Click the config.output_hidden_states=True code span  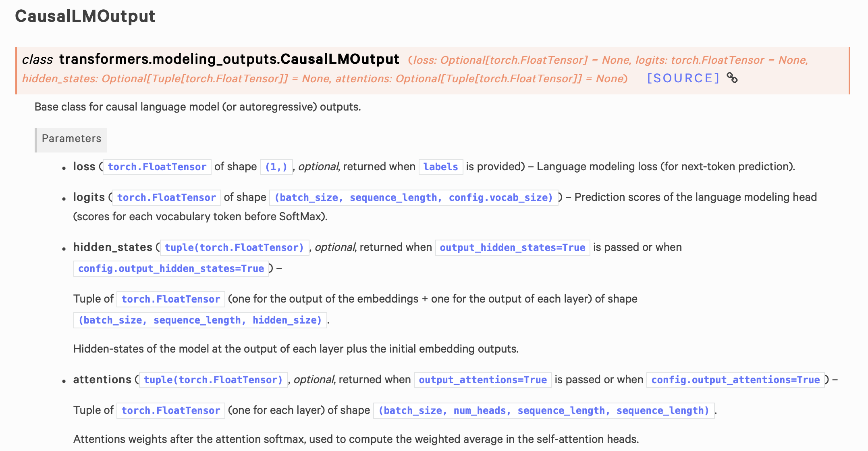171,268
